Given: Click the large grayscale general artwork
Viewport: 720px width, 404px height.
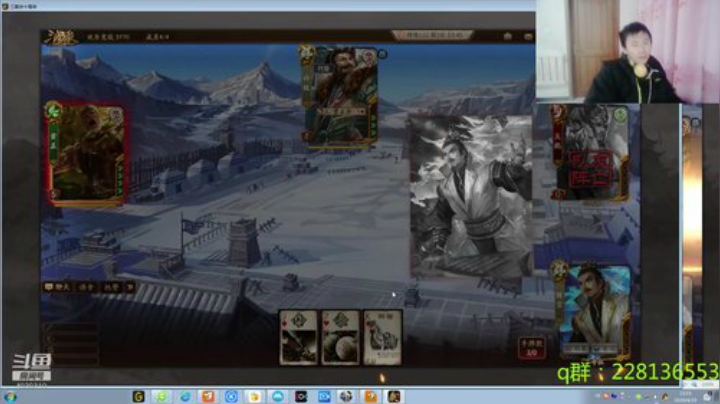Looking at the screenshot, I should (x=470, y=196).
